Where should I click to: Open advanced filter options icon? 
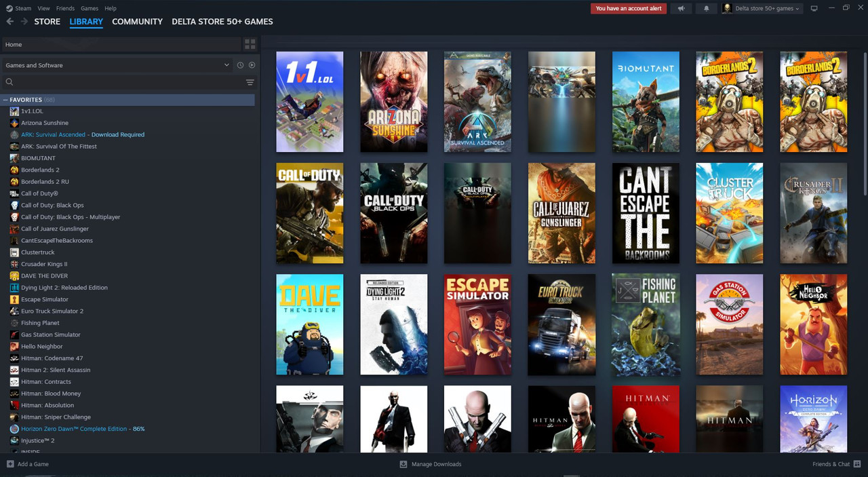point(250,82)
